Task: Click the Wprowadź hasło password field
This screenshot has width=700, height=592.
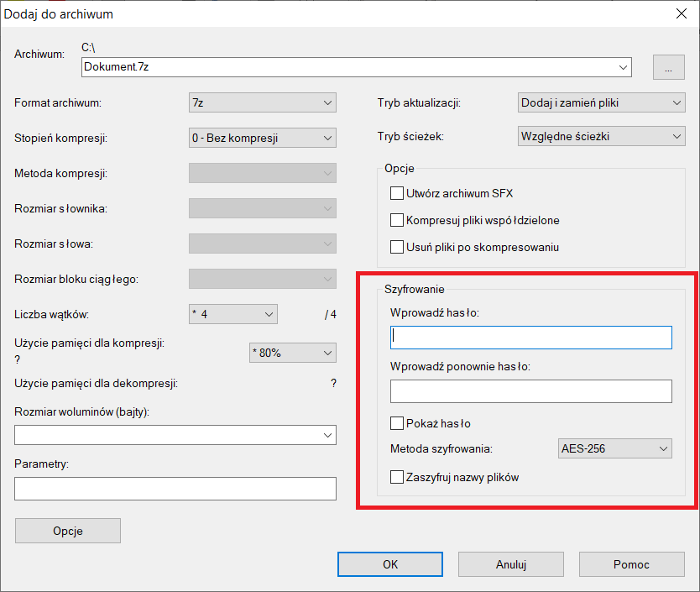Action: click(530, 338)
